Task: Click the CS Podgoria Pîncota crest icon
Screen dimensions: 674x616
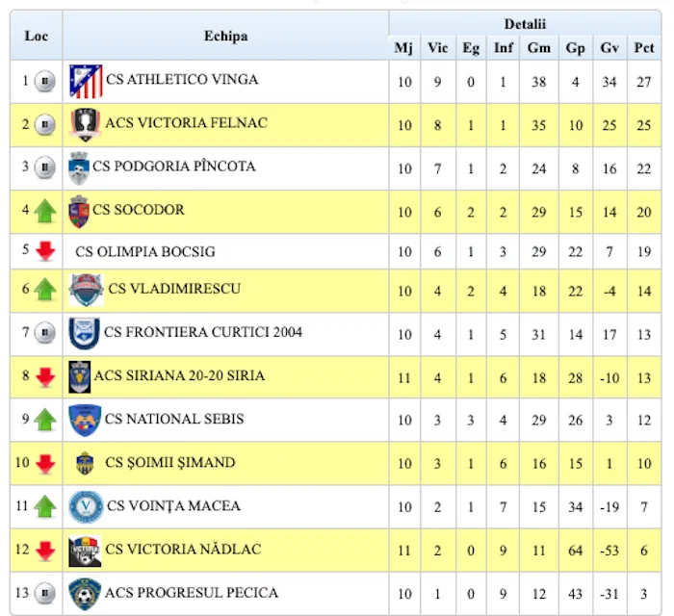Action: coord(79,167)
